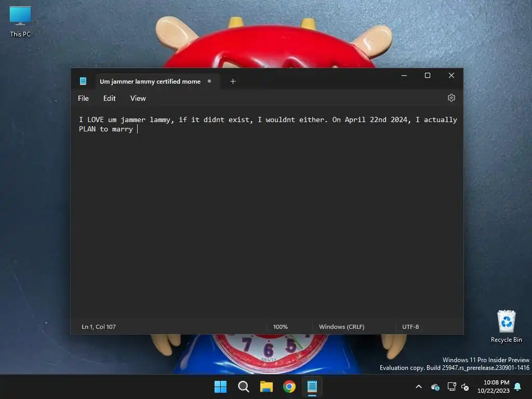Open the Edit menu

click(109, 98)
